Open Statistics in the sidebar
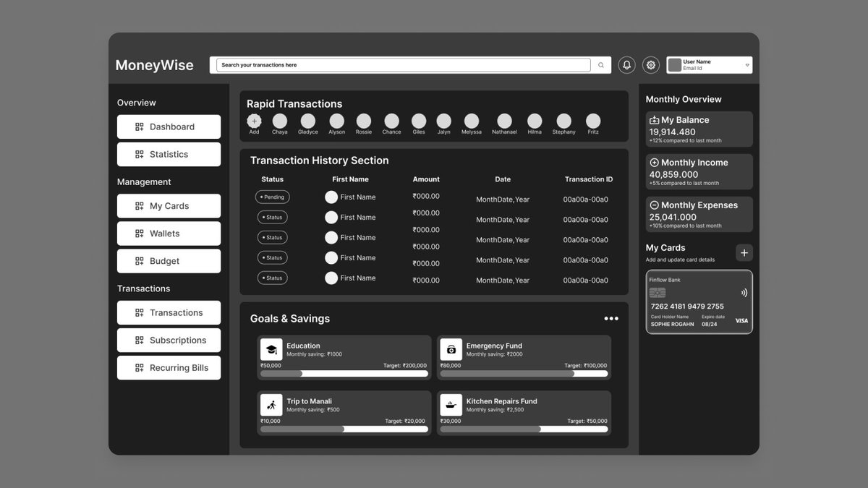This screenshot has width=868, height=488. [169, 154]
